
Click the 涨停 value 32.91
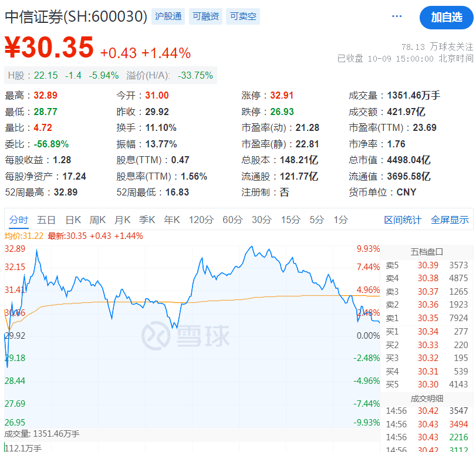coord(282,95)
